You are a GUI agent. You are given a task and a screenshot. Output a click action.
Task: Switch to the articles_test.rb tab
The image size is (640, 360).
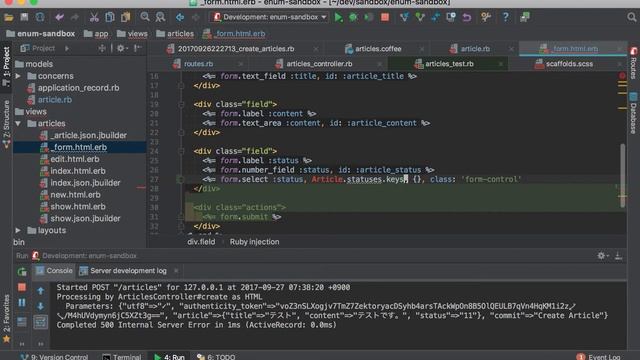pyautogui.click(x=449, y=64)
